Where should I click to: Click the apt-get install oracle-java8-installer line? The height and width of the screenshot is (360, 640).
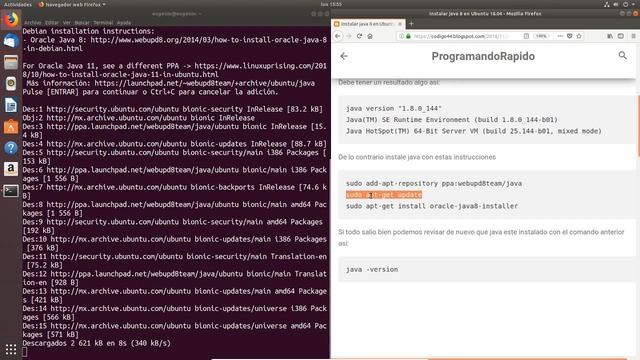click(x=432, y=206)
